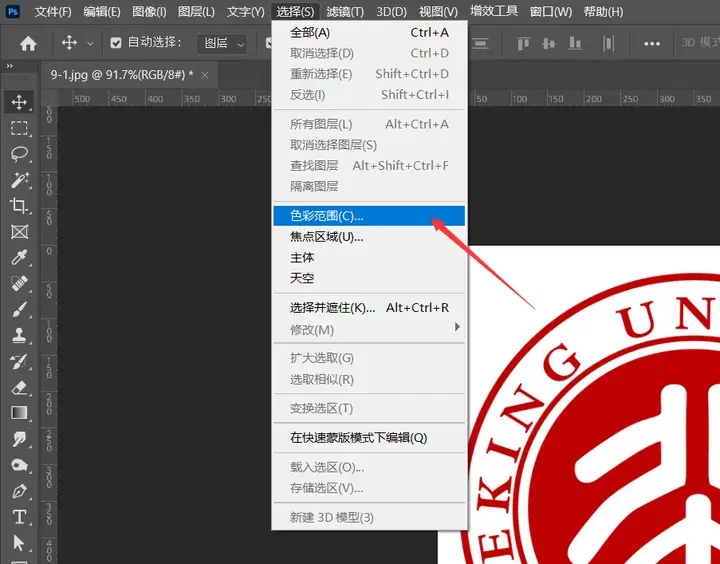Open the 增效工具 menu
Viewport: 720px width, 564px height.
494,11
